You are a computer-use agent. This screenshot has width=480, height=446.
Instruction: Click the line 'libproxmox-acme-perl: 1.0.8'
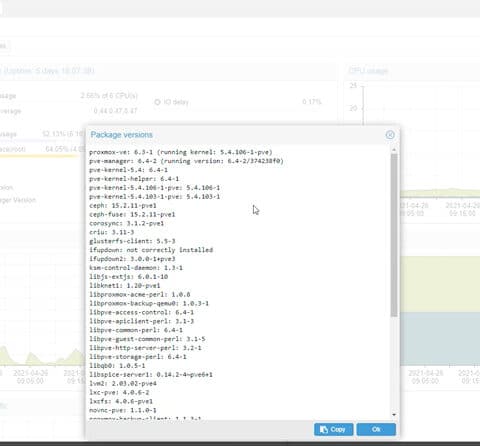[x=140, y=295]
